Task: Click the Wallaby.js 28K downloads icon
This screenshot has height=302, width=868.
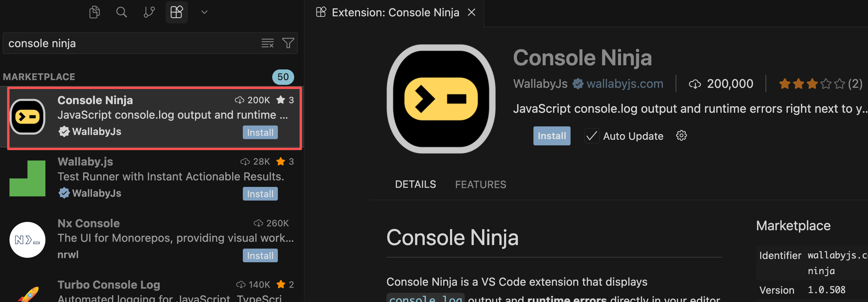Action: [245, 162]
